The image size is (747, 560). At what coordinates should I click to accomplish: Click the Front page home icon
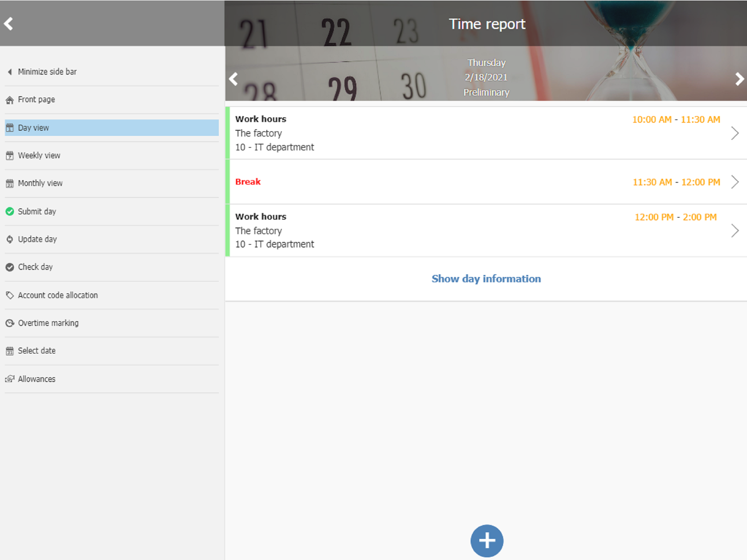point(10,100)
